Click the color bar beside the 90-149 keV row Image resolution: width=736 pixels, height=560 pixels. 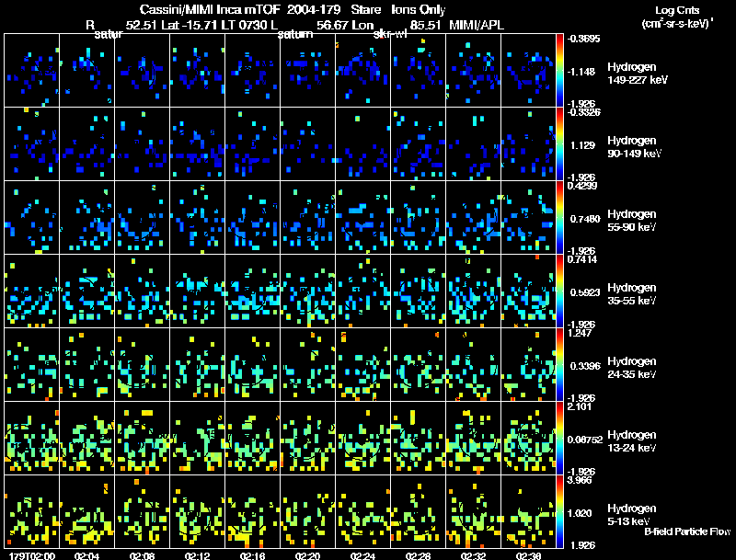pyautogui.click(x=559, y=144)
